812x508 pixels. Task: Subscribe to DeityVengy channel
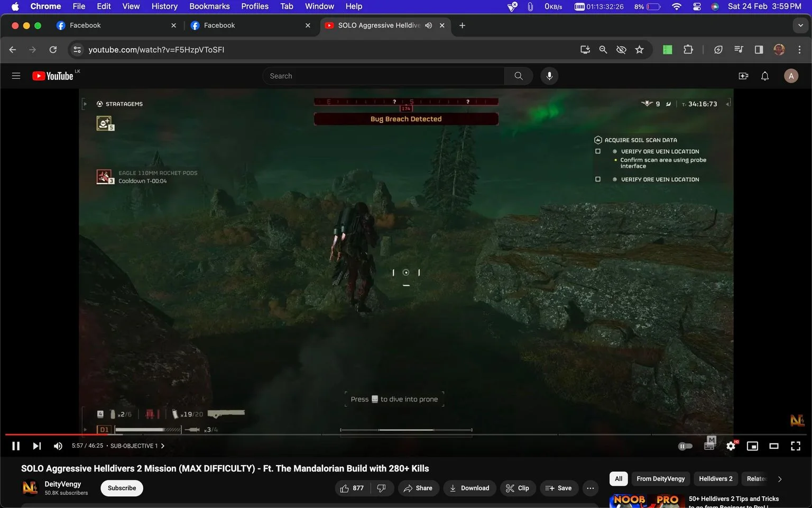[122, 488]
